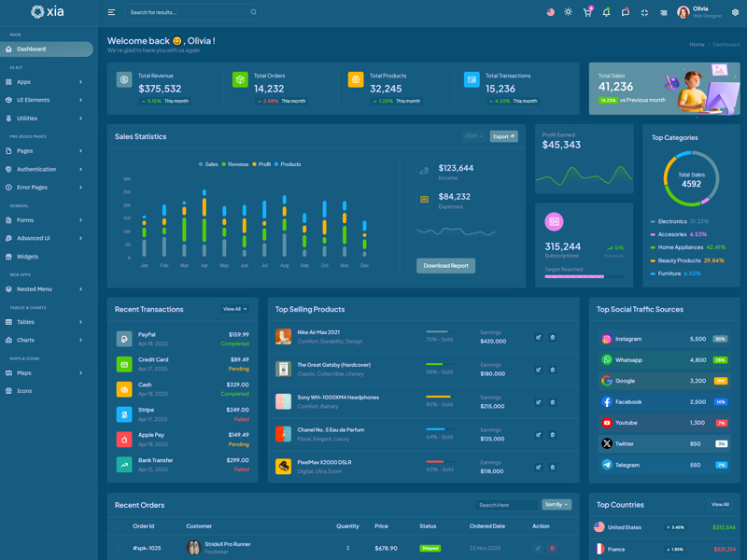The width and height of the screenshot is (747, 560).
Task: Delete the Nike Air Max 2021 product
Action: (552, 337)
